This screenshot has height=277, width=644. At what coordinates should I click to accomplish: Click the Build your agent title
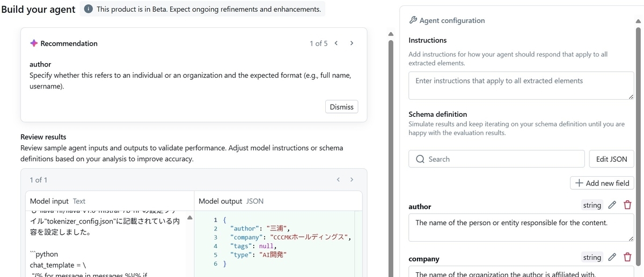coord(39,10)
